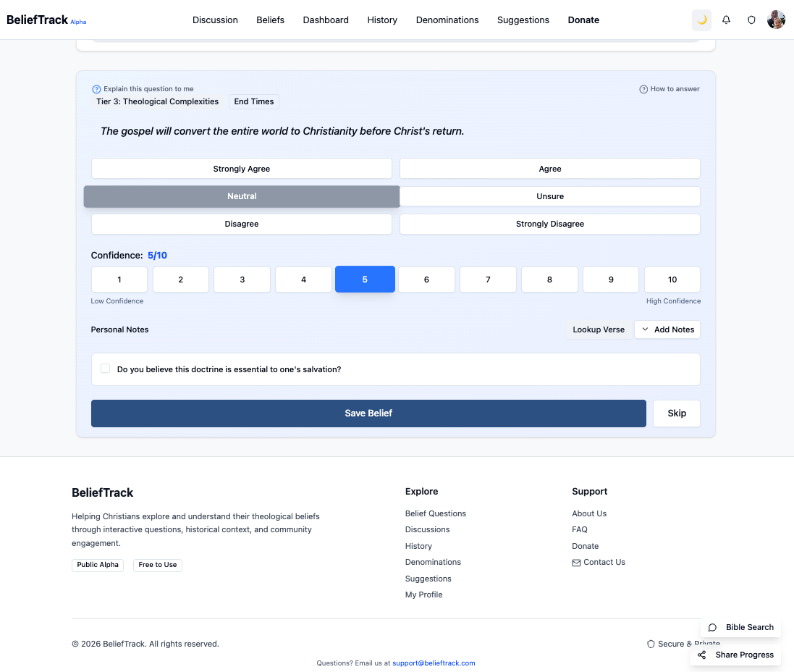Select the Neutral belief option

tap(241, 196)
